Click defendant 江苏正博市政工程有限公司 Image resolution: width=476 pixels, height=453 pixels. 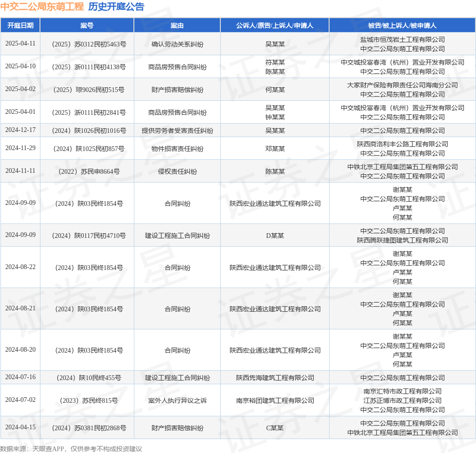(x=403, y=401)
